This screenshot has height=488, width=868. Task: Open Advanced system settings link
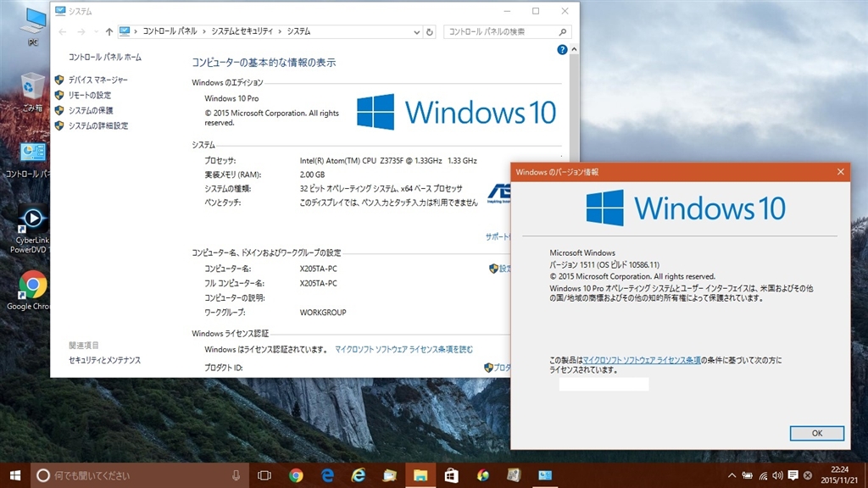tap(98, 125)
